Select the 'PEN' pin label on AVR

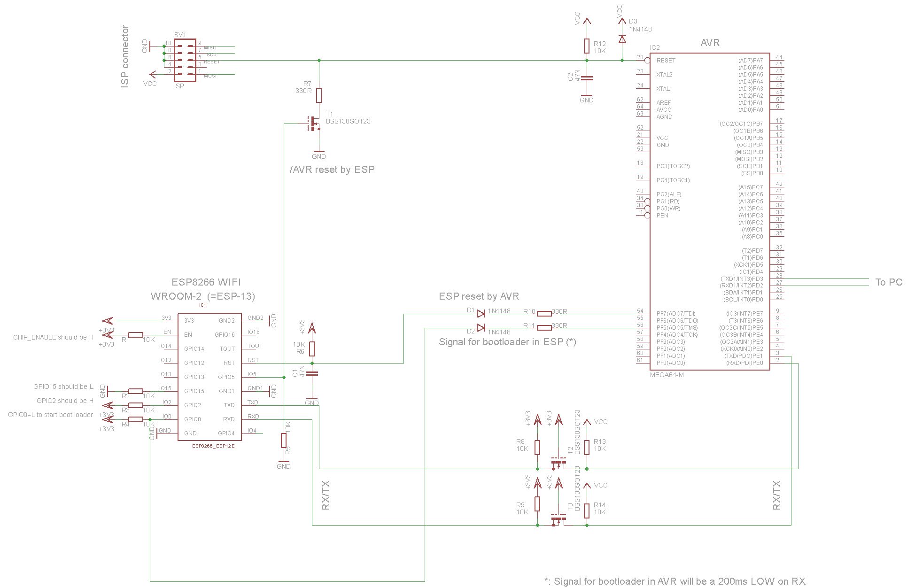(x=662, y=216)
